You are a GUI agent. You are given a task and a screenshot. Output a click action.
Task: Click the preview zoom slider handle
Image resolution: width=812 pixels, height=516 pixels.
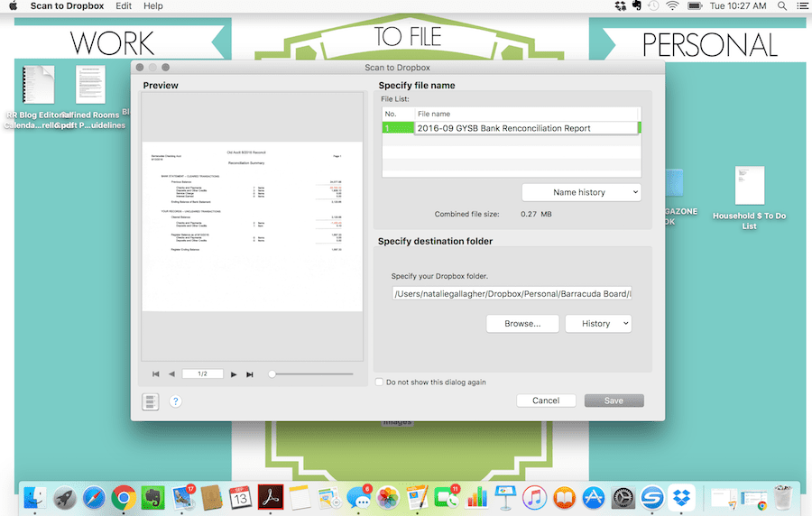point(272,374)
